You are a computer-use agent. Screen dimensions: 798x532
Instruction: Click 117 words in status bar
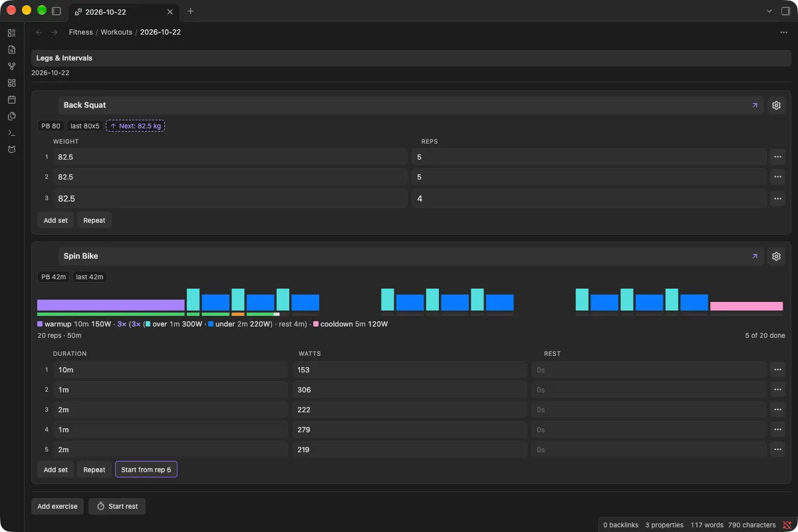click(x=706, y=525)
